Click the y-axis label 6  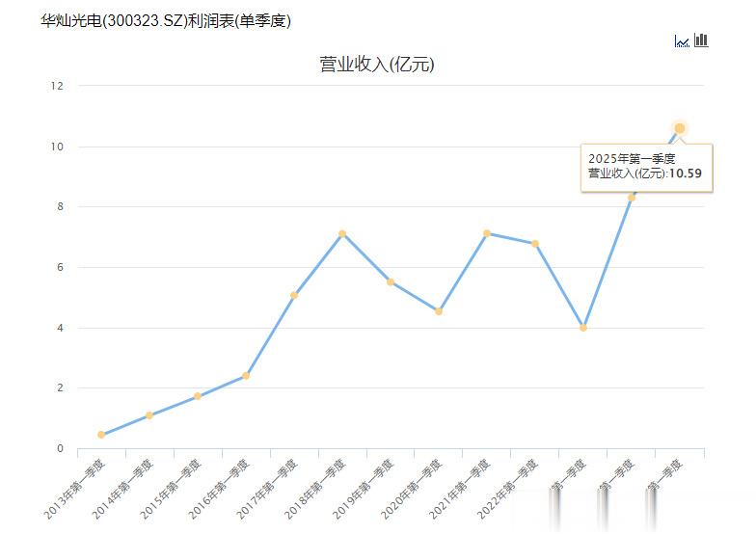[x=60, y=267]
